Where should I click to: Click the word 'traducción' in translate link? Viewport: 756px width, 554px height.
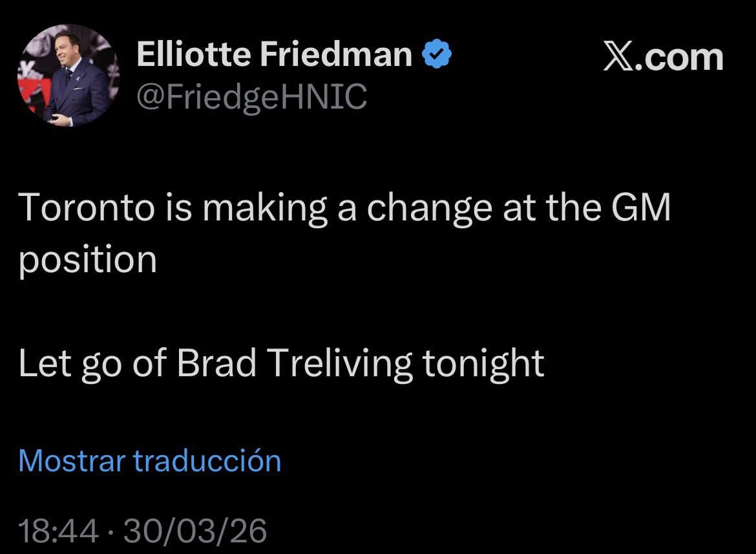(x=207, y=461)
